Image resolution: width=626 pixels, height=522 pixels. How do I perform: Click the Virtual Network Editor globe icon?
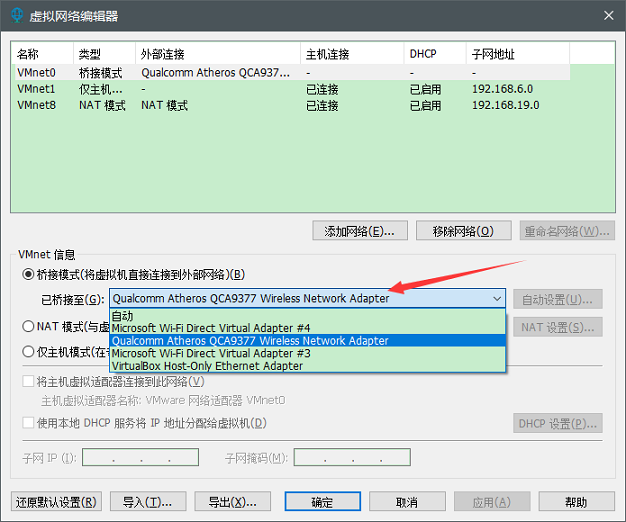click(17, 15)
